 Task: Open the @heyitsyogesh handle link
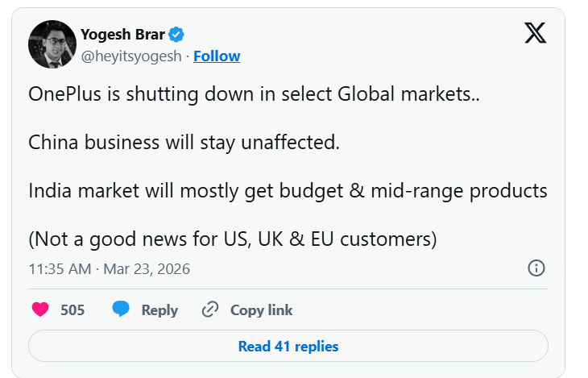pos(132,56)
